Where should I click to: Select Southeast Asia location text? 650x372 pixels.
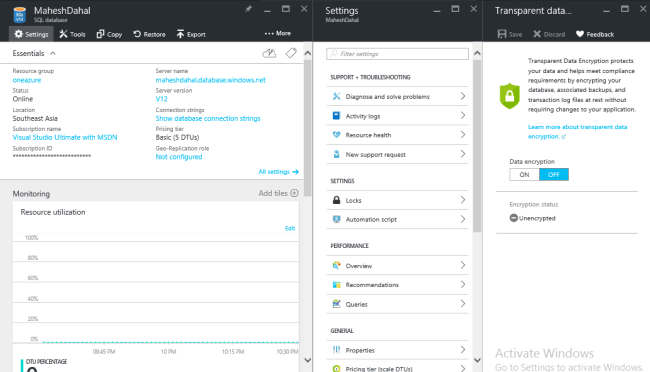35,119
